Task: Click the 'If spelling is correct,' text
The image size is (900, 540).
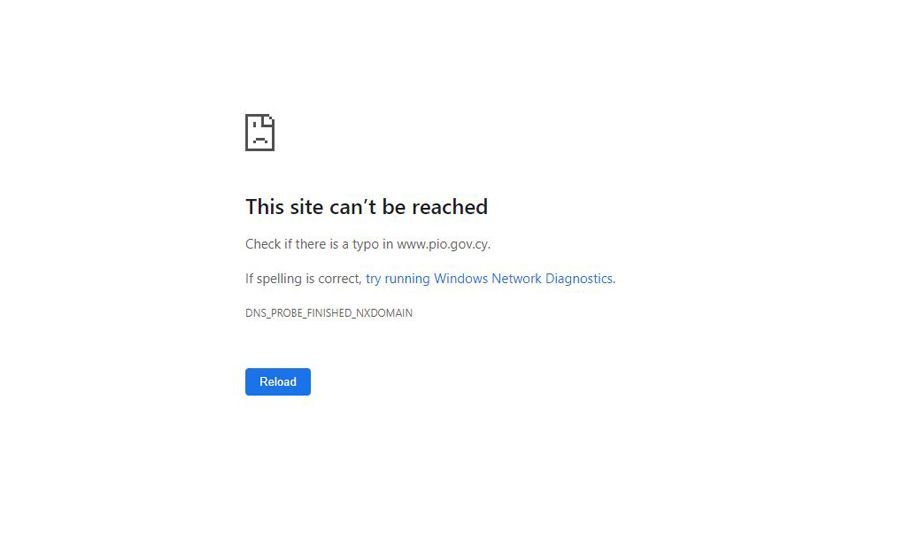Action: 303,278
